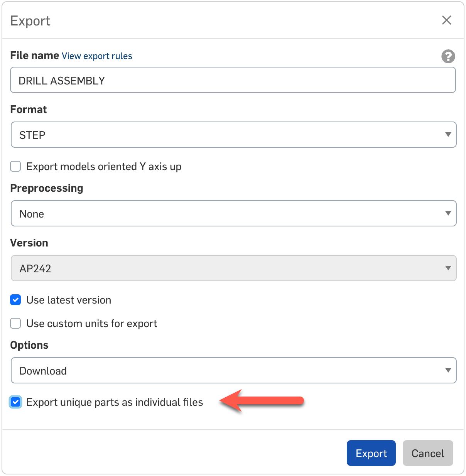Enable Export models oriented Y axis up checkbox
Screen dimensions: 466x476
(15, 167)
